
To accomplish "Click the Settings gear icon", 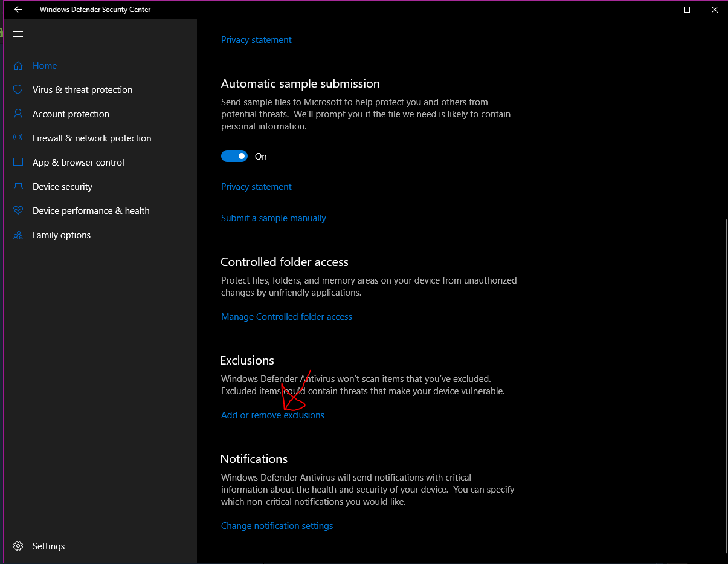I will coord(18,546).
